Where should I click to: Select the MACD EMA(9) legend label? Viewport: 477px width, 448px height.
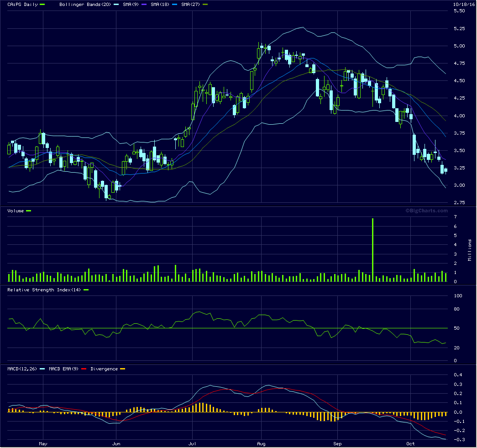(x=63, y=369)
